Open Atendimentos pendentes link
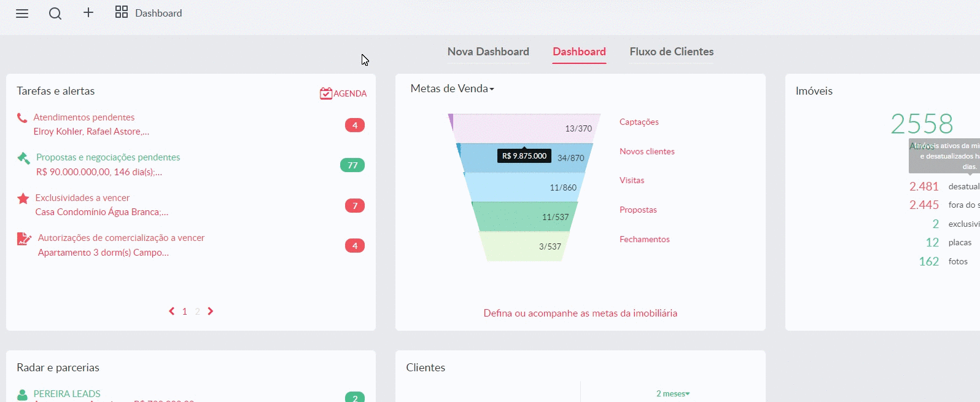 (84, 117)
